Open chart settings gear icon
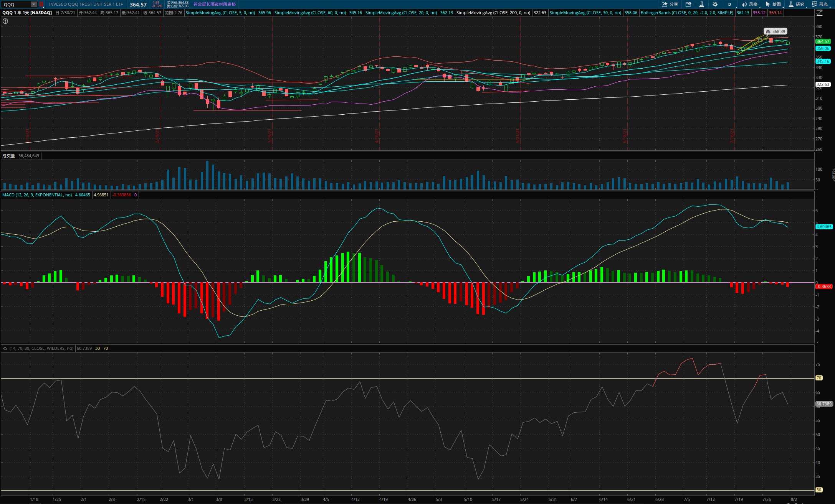Screen dimensions: 835x504 coord(715,5)
